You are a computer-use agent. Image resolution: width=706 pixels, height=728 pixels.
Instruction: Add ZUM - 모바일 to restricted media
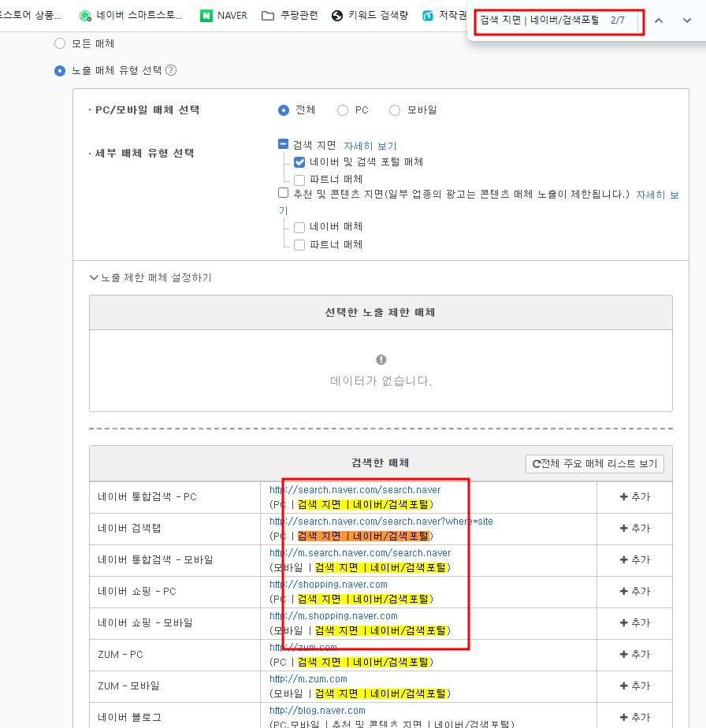click(635, 686)
